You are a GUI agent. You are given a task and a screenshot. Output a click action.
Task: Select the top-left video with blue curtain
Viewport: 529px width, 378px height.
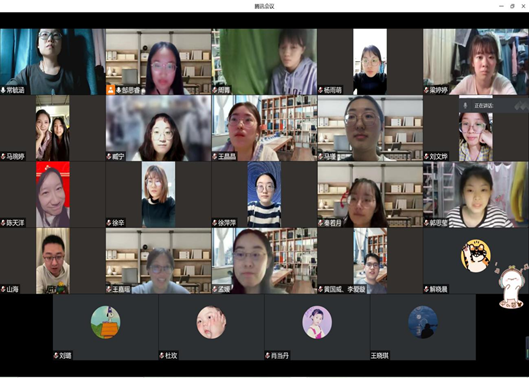(53, 61)
